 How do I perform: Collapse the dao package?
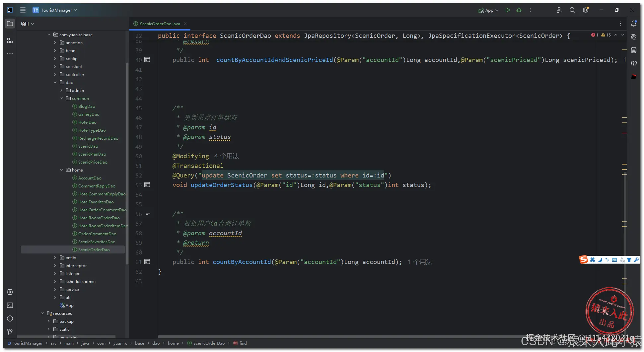tap(55, 82)
